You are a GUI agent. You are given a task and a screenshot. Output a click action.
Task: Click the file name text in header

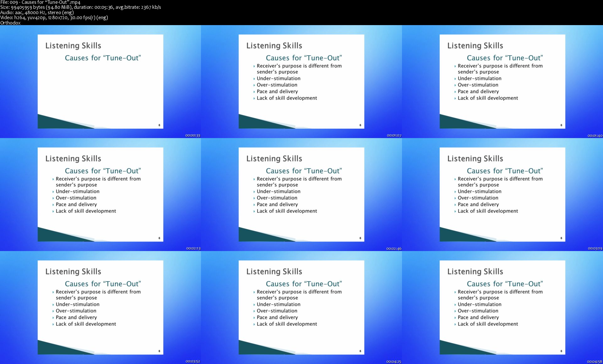click(40, 3)
